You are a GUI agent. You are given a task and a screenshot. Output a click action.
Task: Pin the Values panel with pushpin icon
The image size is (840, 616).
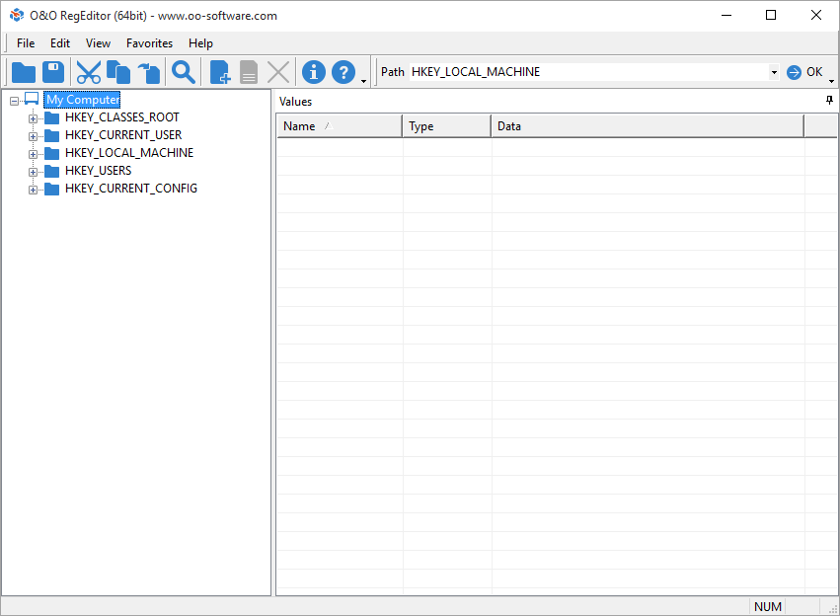pyautogui.click(x=829, y=101)
